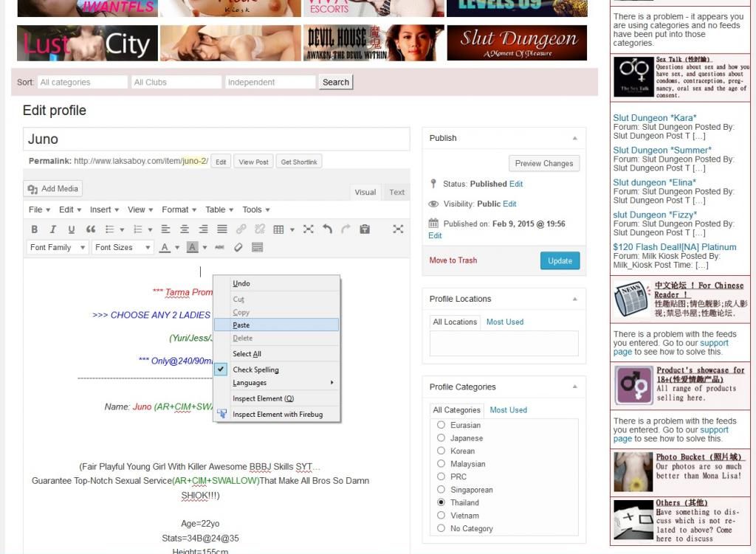This screenshot has width=756, height=554.
Task: Apply bulleted list
Action: click(x=109, y=229)
